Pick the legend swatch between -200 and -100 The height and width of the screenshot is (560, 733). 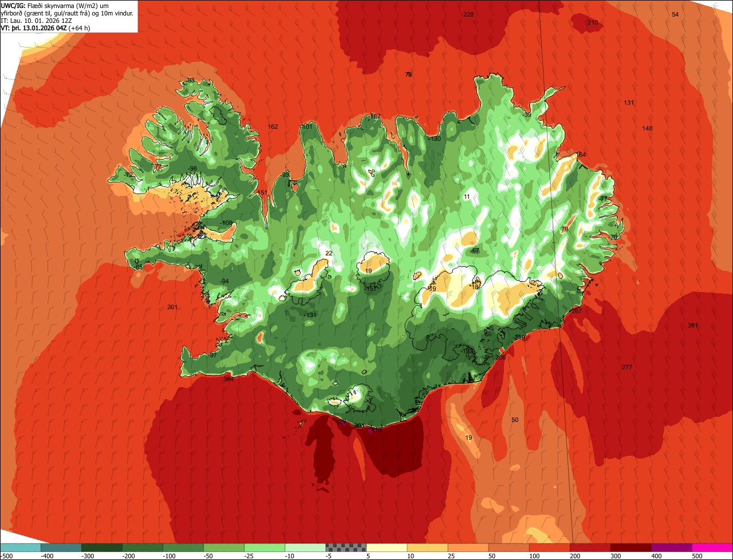(x=143, y=547)
